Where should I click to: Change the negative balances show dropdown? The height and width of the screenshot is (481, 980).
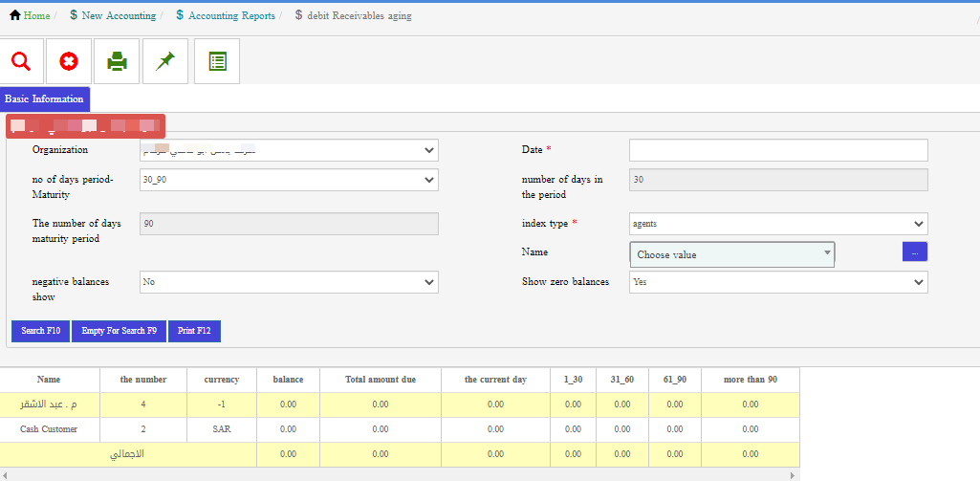click(289, 282)
